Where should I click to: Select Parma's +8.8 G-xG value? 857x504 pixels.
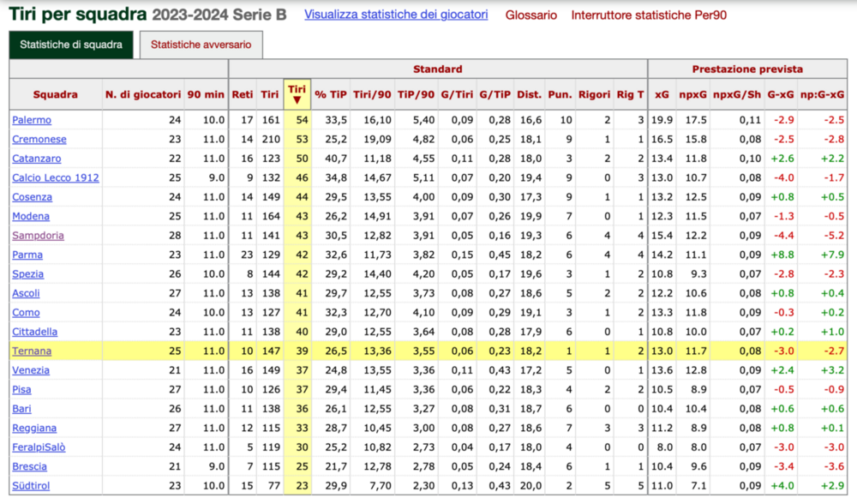click(782, 255)
